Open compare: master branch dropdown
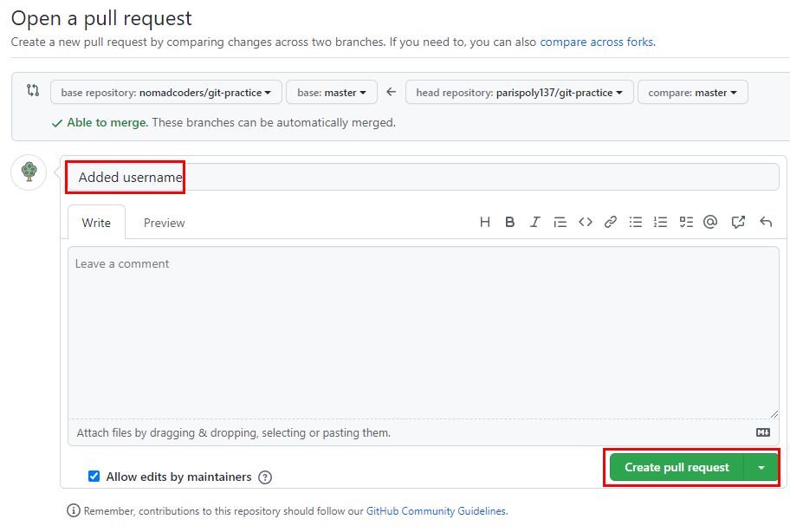The width and height of the screenshot is (790, 532). tap(693, 92)
